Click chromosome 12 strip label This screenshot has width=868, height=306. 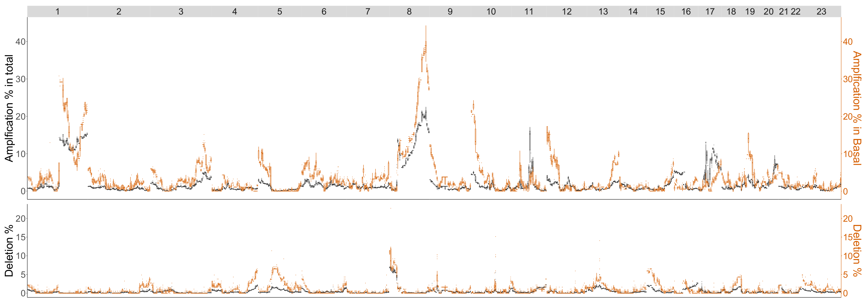pos(567,12)
